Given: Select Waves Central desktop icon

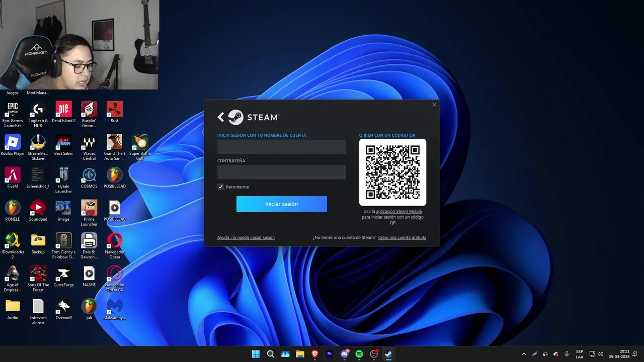Looking at the screenshot, I should pyautogui.click(x=89, y=148).
